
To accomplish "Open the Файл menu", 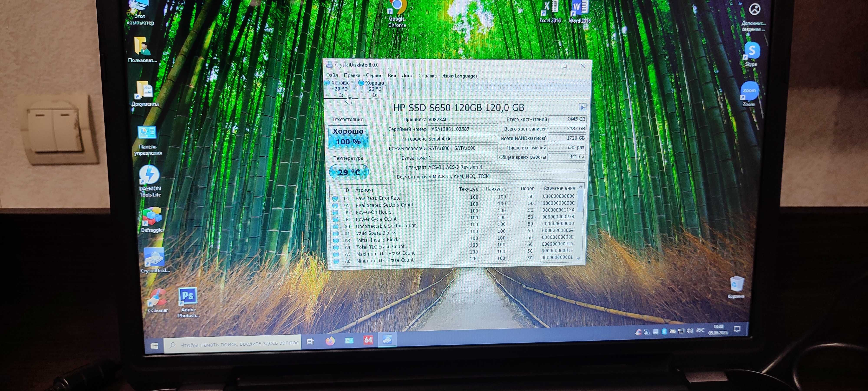I will click(332, 75).
